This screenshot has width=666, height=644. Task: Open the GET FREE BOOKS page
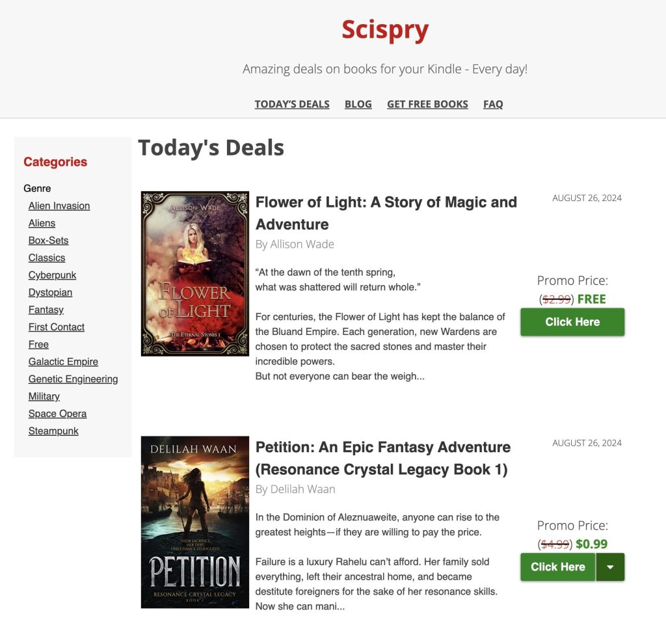(x=427, y=104)
